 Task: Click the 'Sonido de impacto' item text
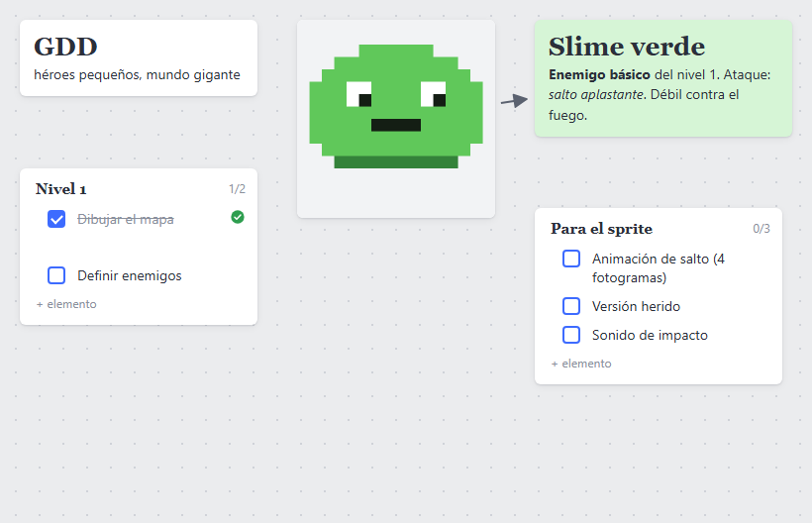[650, 336]
